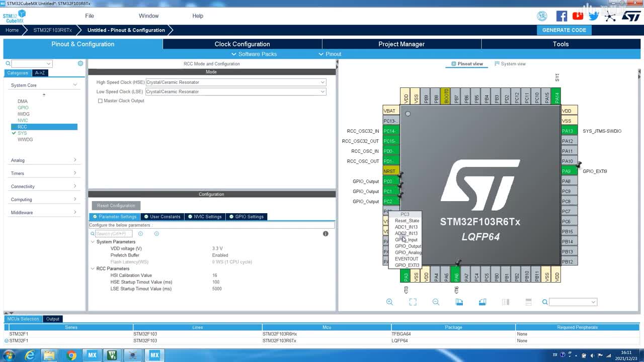The height and width of the screenshot is (362, 644).
Task: Select the A->Z tab
Action: click(40, 73)
